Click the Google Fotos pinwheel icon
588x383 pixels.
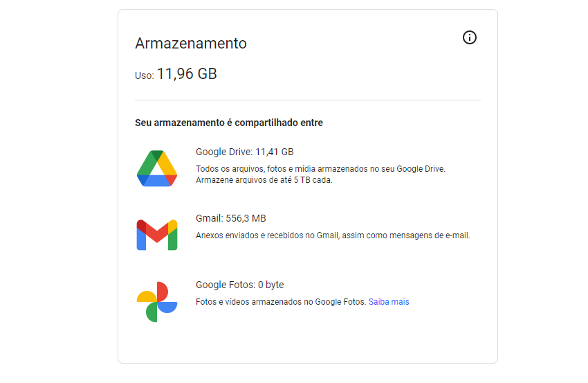click(157, 301)
